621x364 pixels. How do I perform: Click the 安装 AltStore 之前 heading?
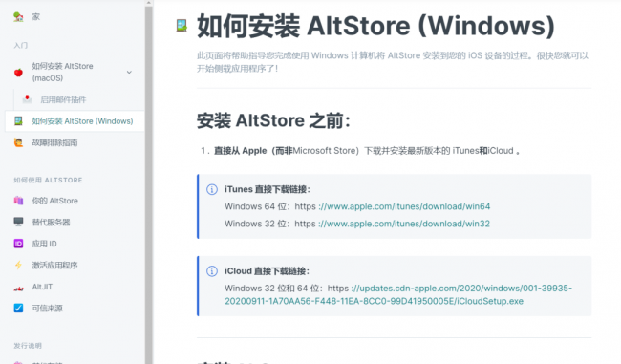(273, 120)
